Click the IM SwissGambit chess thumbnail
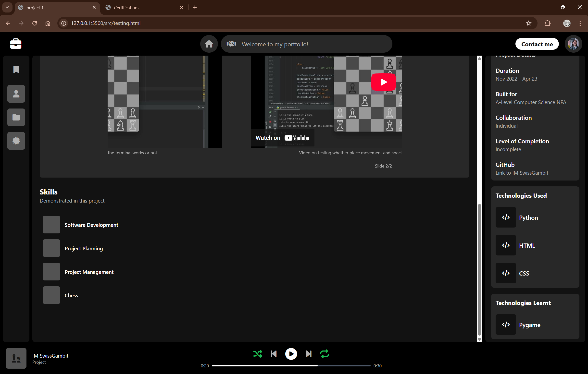The width and height of the screenshot is (588, 374). click(x=16, y=358)
